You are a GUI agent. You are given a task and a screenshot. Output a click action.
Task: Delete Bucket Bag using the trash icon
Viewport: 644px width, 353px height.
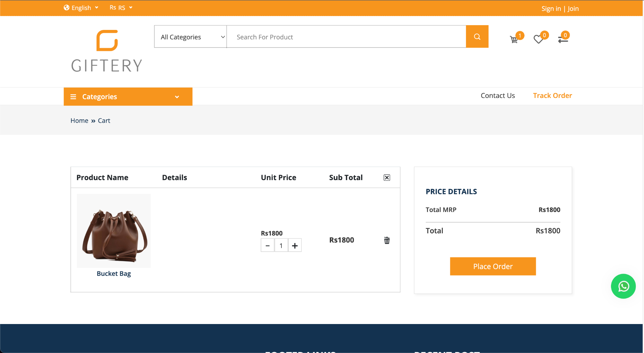[387, 240]
